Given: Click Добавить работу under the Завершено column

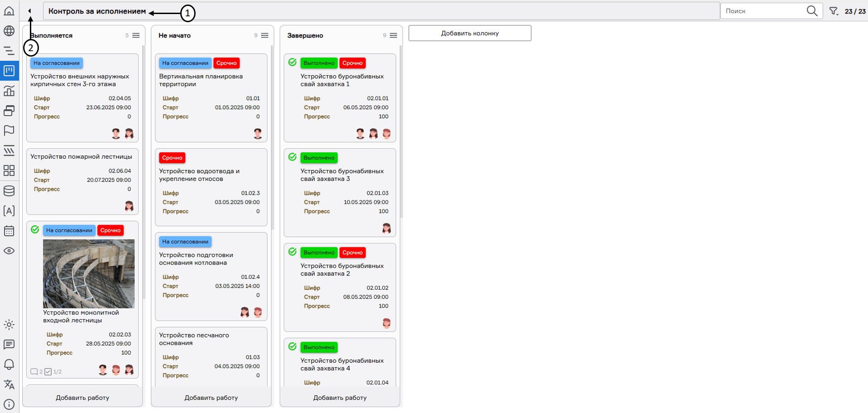Looking at the screenshot, I should click(x=340, y=398).
